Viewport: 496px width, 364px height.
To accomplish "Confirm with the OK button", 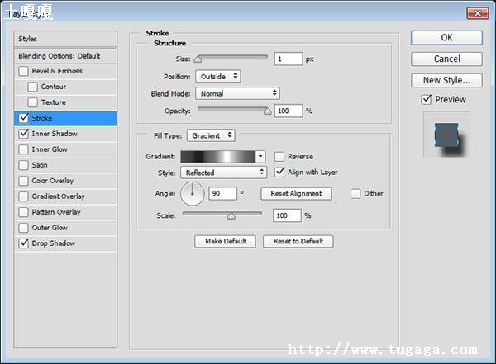I will point(447,38).
